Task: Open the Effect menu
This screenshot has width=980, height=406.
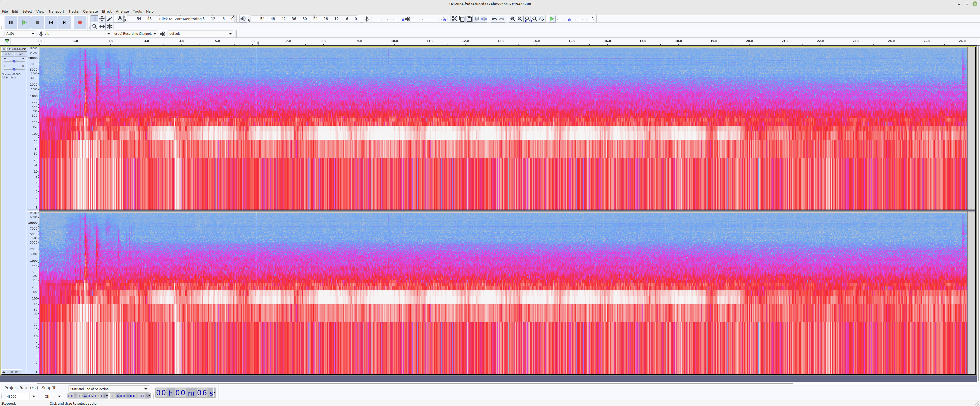Action: 107,11
